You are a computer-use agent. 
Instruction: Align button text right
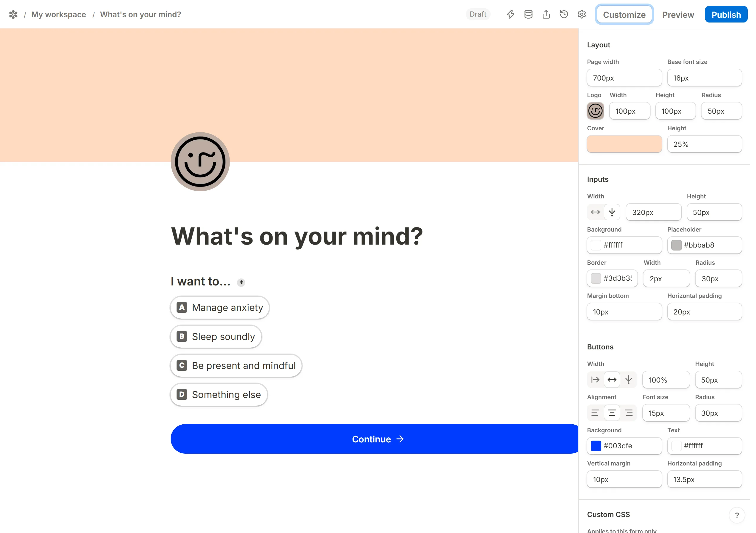pyautogui.click(x=628, y=413)
